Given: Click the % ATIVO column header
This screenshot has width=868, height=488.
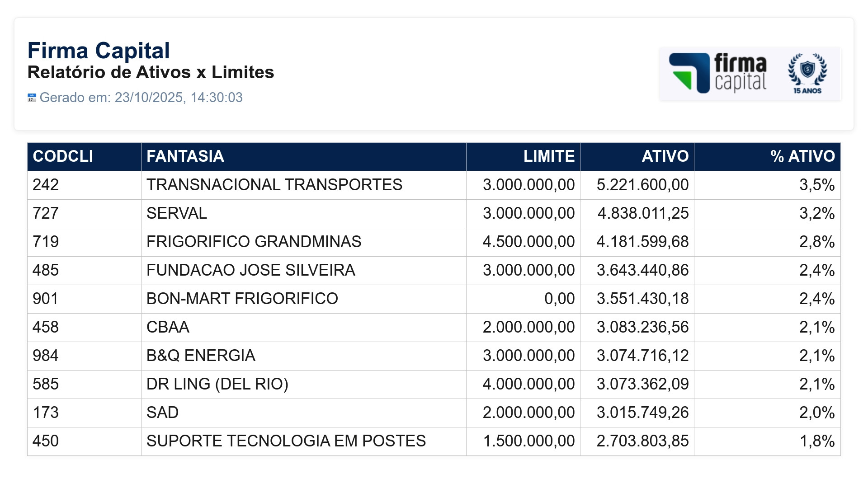Looking at the screenshot, I should (802, 156).
